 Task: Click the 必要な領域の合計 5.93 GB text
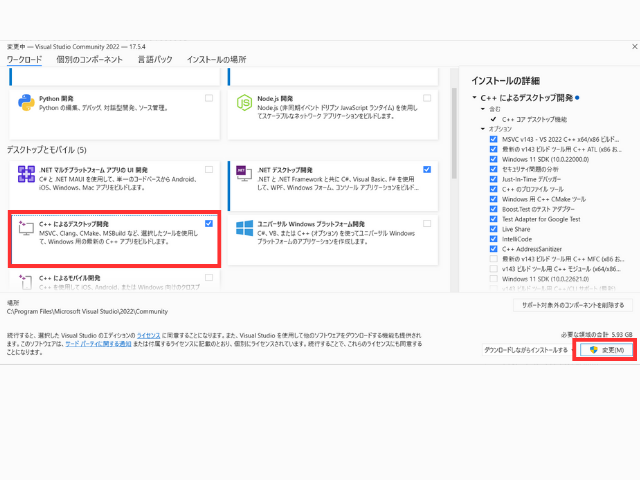pyautogui.click(x=597, y=335)
